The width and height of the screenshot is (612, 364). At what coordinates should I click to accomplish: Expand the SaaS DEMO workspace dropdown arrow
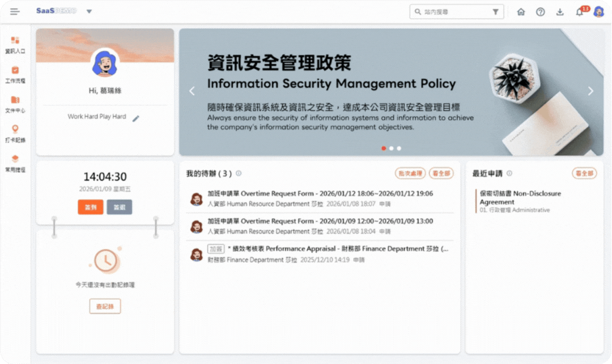(x=88, y=11)
